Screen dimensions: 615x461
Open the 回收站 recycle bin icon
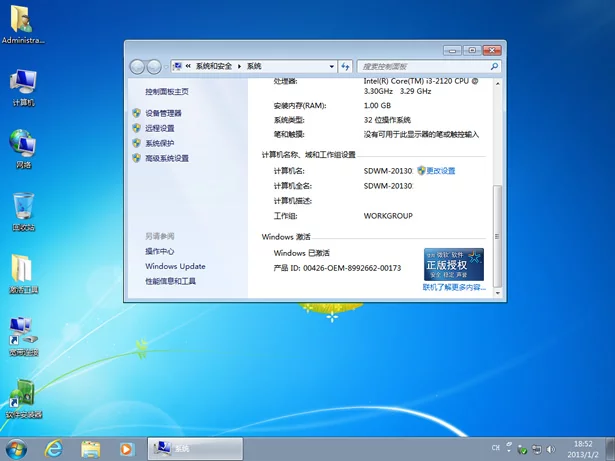tap(24, 211)
